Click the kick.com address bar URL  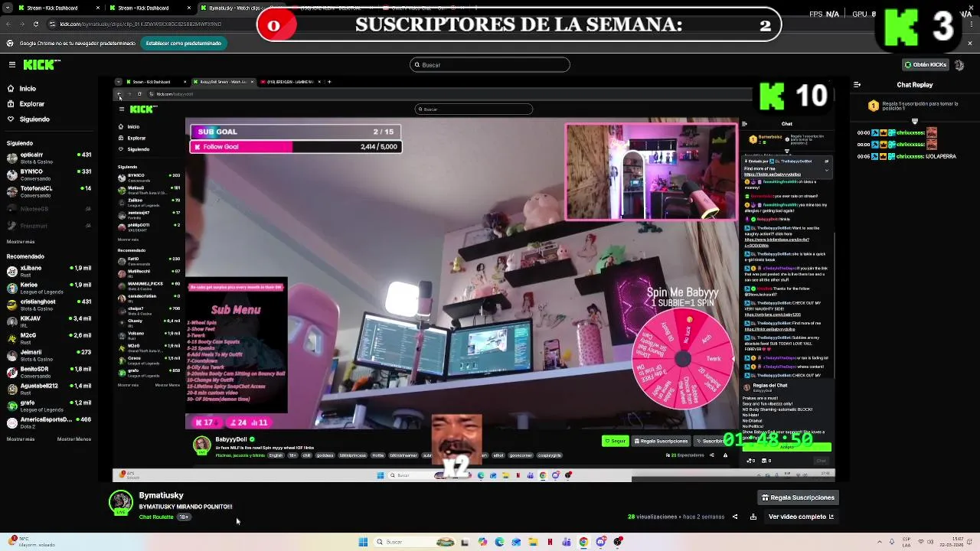[140, 24]
